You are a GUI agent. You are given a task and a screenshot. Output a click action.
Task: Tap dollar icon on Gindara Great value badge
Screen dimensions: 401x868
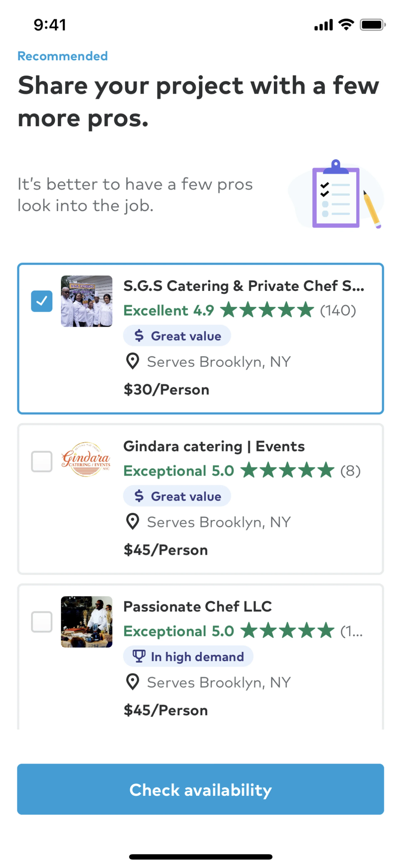point(139,496)
